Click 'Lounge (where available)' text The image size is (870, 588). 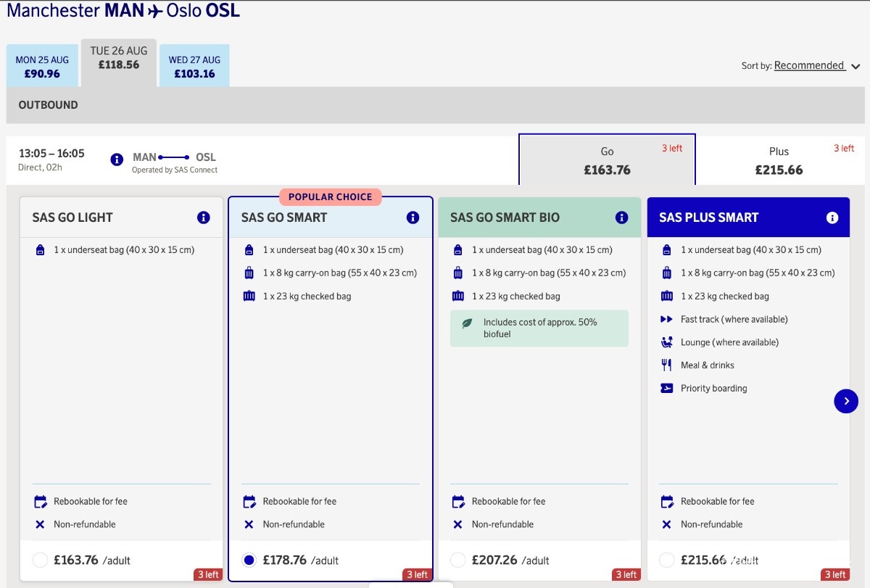(x=729, y=342)
